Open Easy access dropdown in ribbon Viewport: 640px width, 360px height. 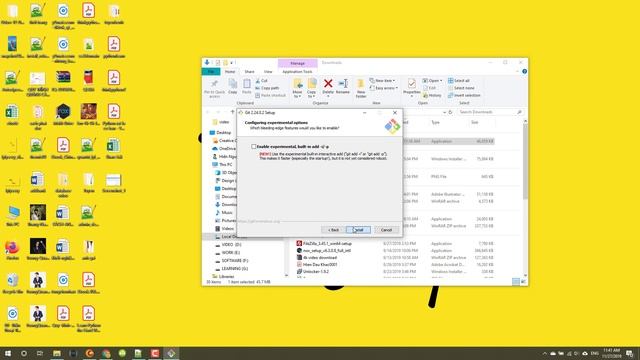(384, 88)
